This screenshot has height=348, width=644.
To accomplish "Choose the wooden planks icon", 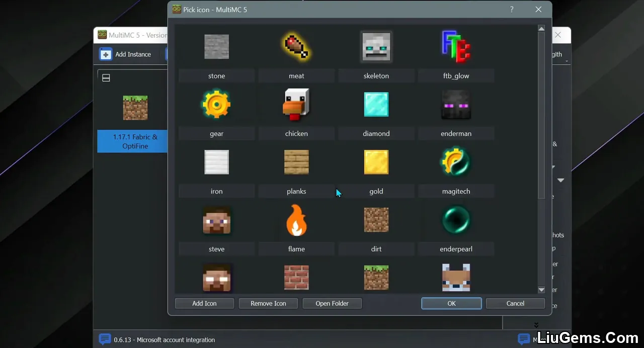I will tap(296, 162).
